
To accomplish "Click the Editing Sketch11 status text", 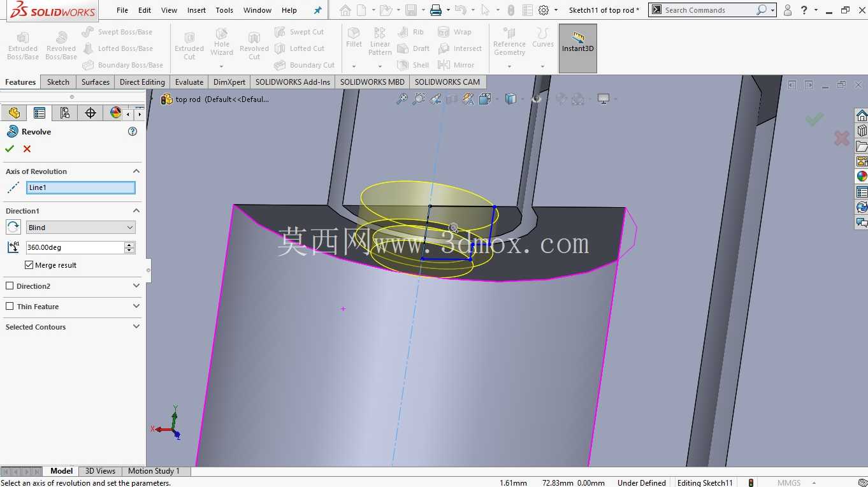I will tap(705, 483).
